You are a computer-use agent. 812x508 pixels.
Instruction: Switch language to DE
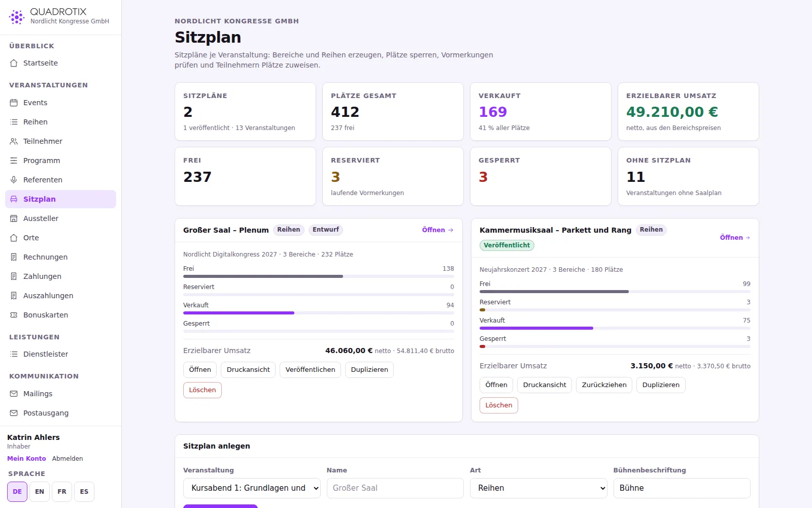17,492
